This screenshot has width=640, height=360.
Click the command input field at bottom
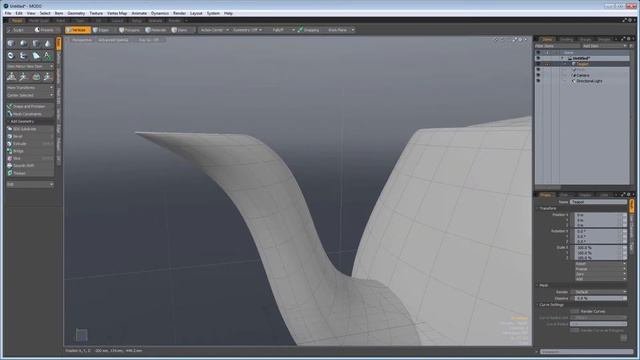pyautogui.click(x=587, y=351)
